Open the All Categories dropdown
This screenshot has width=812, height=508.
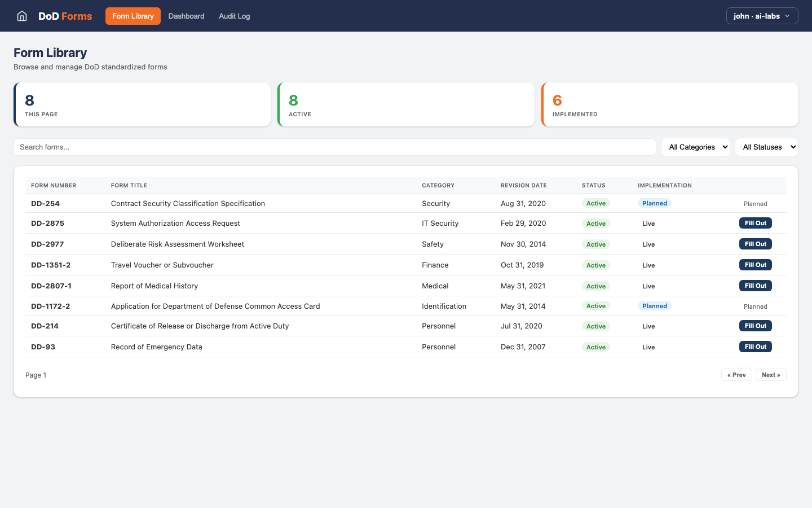[x=695, y=147]
